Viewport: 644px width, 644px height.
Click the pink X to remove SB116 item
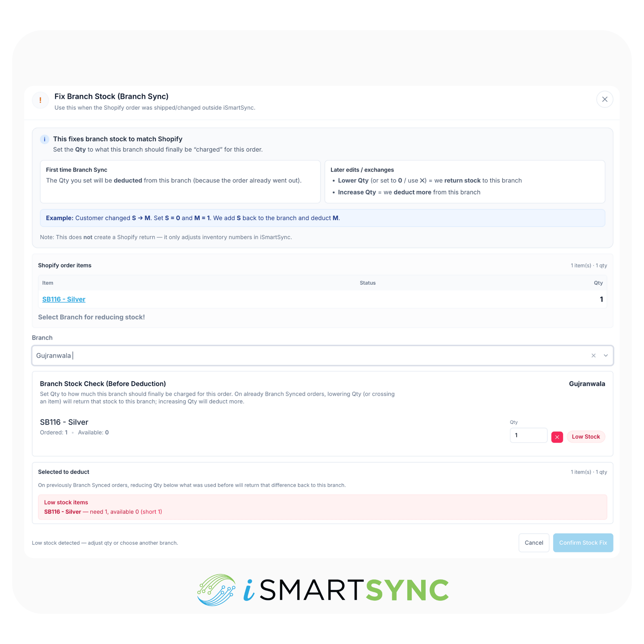point(557,437)
